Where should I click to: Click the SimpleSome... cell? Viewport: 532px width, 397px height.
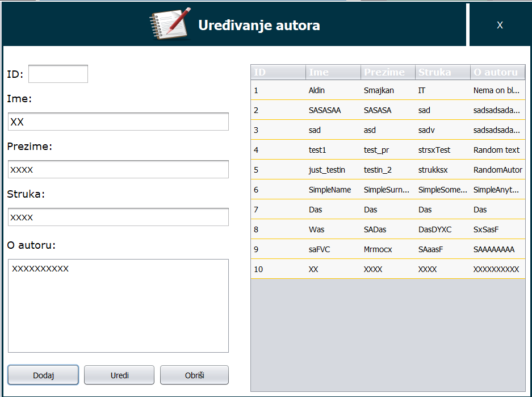pos(442,190)
